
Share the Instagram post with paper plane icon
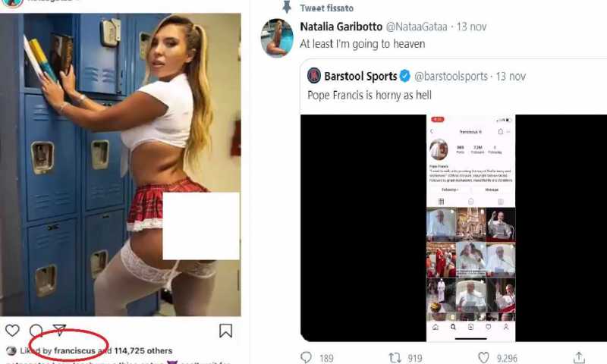pos(59,330)
